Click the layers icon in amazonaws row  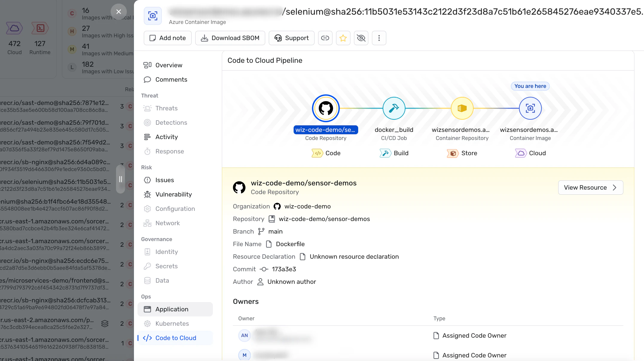pos(105,323)
